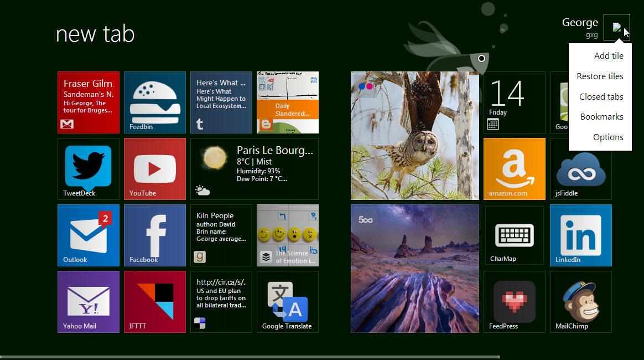Open Paris Le Bourget weather tile

255,169
